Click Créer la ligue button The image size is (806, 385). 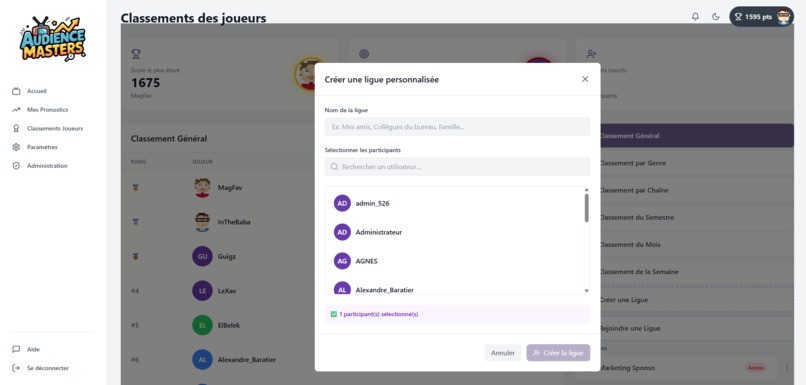558,353
